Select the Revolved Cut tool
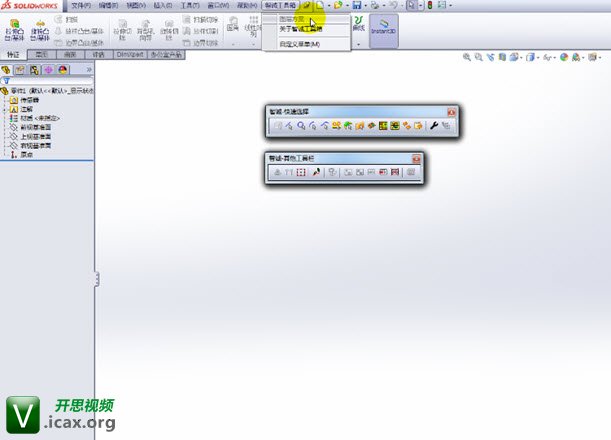This screenshot has height=440, width=611. tap(169, 30)
